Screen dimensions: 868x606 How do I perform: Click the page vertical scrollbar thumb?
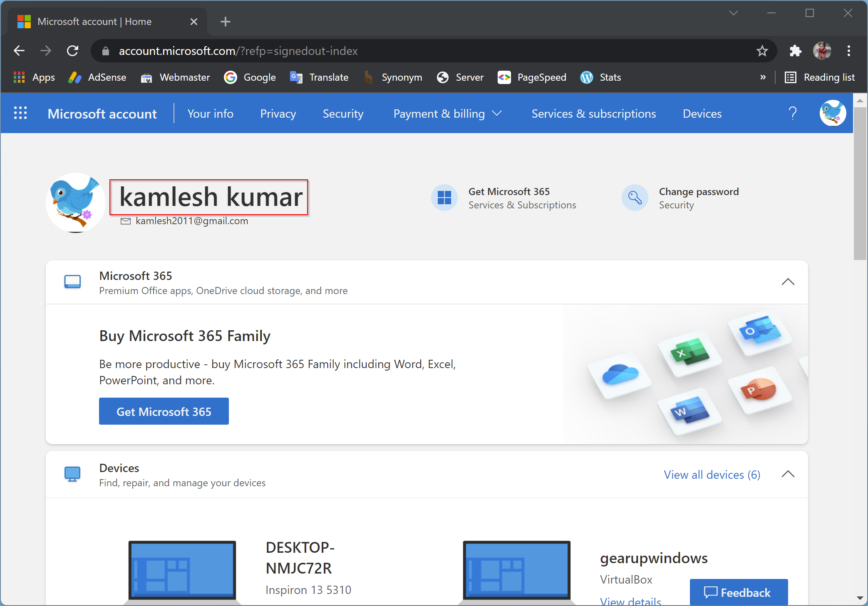860,183
